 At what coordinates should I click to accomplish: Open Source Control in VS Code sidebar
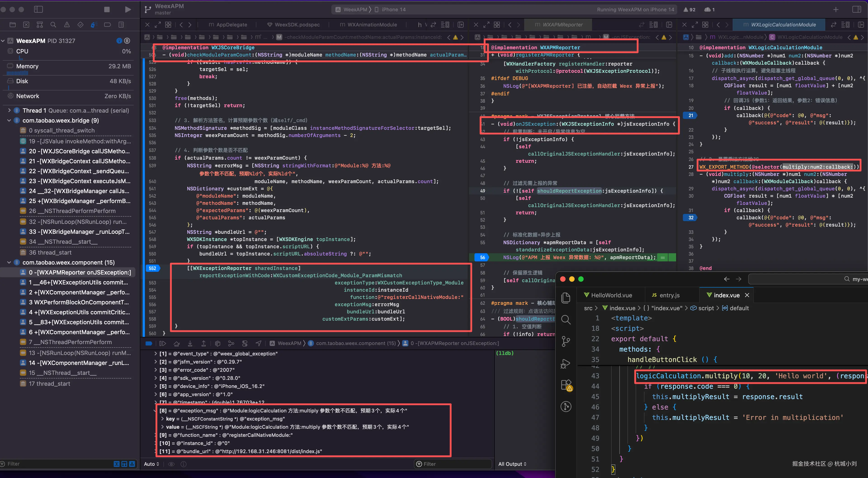click(x=566, y=341)
